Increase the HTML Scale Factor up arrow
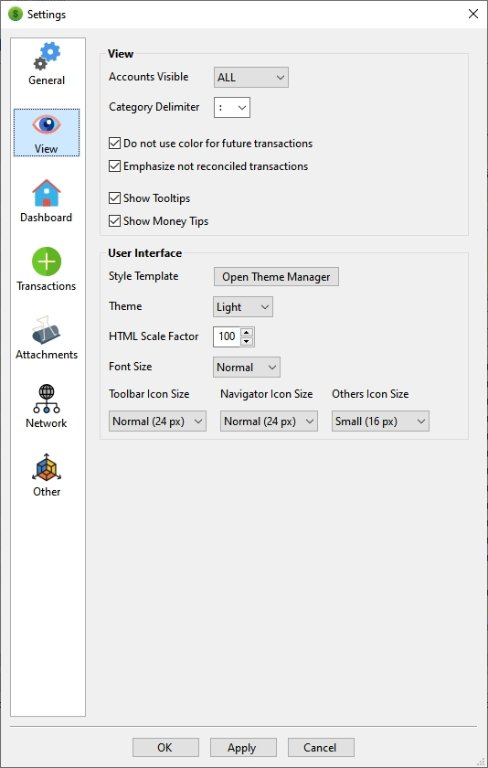Viewport: 488px width, 768px height. point(247,332)
